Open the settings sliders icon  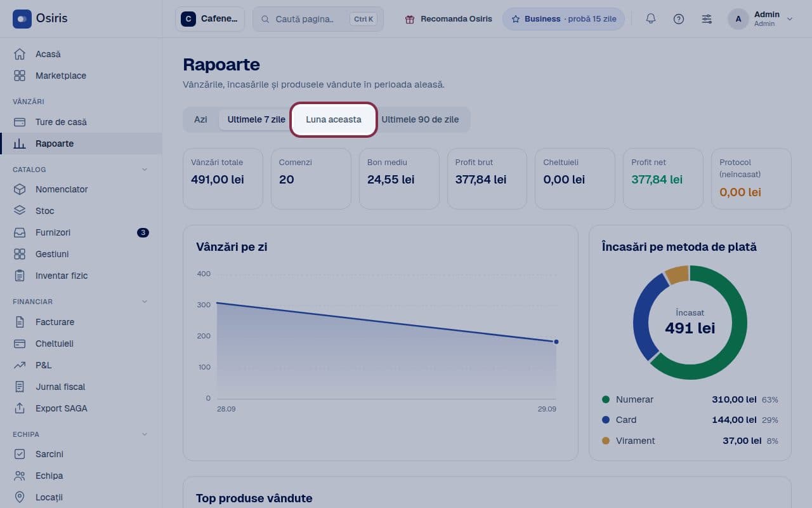click(x=707, y=19)
